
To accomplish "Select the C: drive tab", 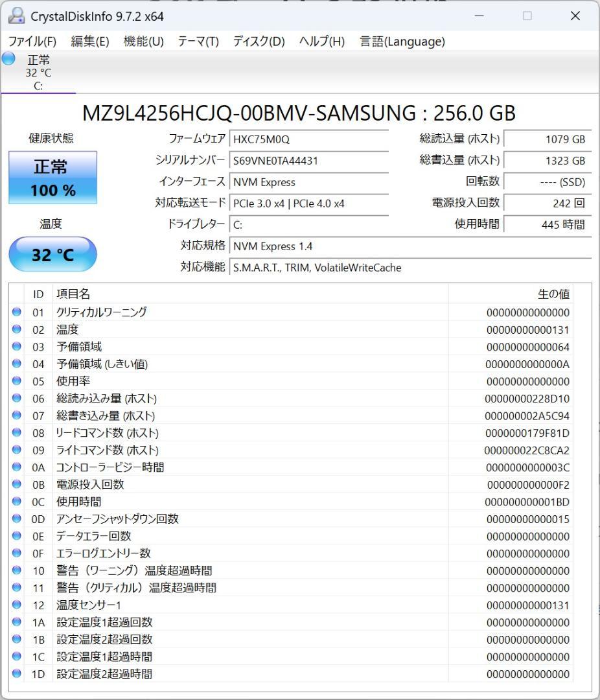I will click(x=39, y=71).
